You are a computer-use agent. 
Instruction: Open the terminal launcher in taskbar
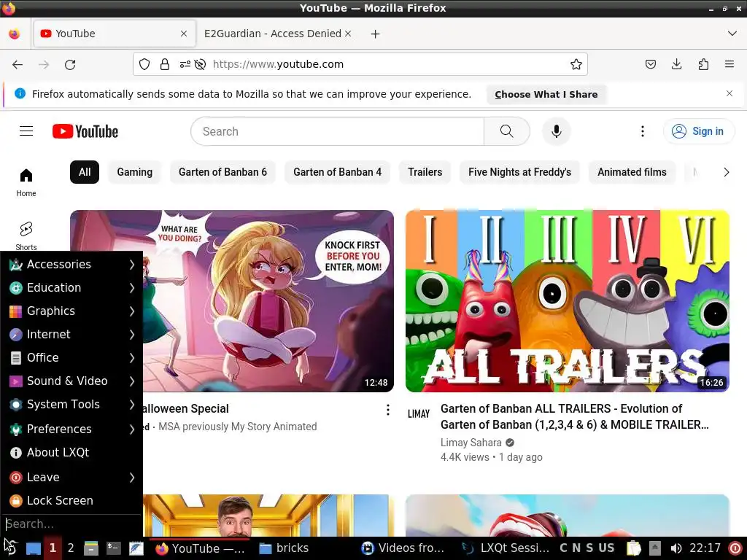(113, 548)
